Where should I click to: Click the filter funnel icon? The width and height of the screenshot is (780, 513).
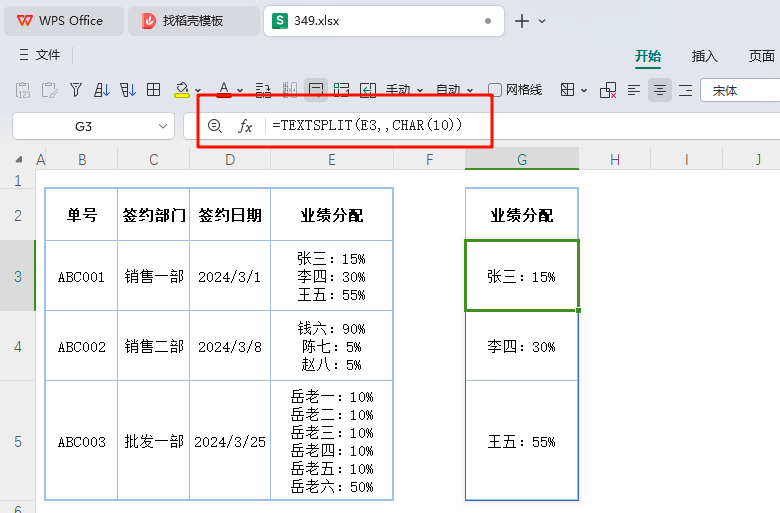point(76,90)
